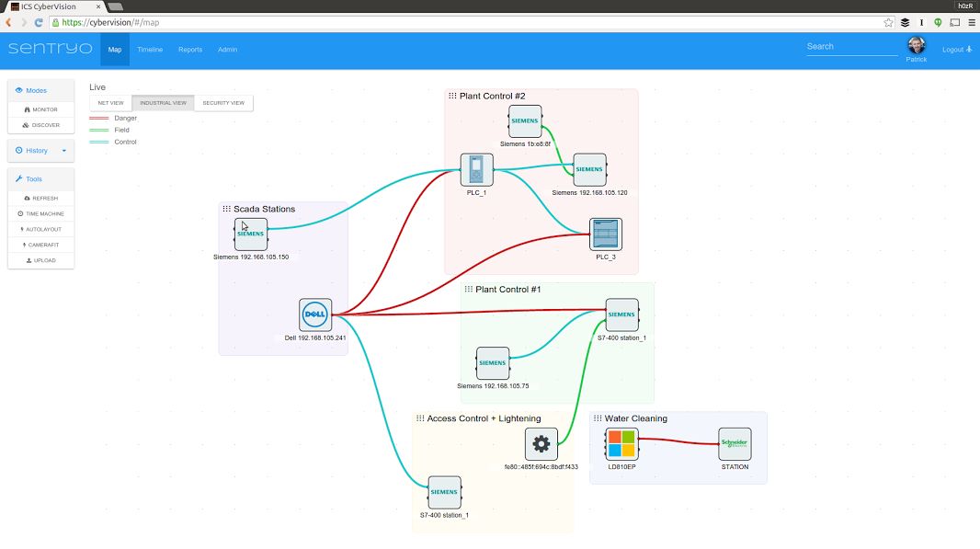Select the PLC_1 device icon
This screenshot has height=549, width=980.
[x=476, y=170]
